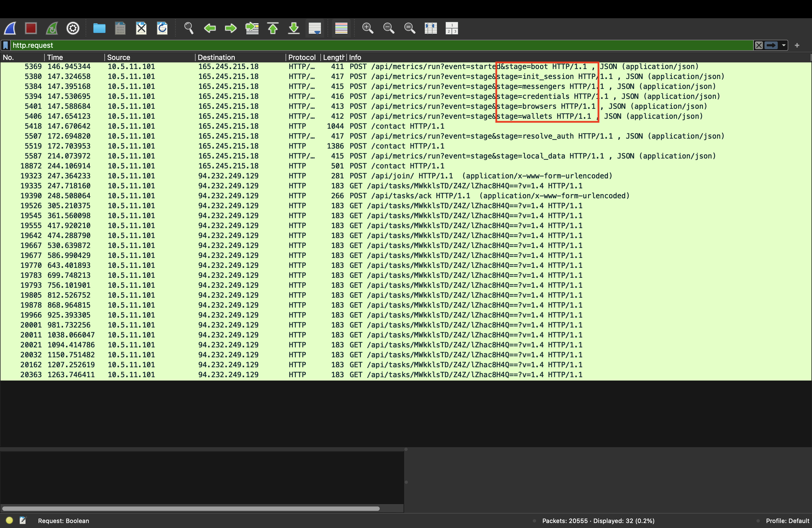Screen dimensions: 812x528
Task: Select packet 5587 local_data row
Action: coord(406,156)
